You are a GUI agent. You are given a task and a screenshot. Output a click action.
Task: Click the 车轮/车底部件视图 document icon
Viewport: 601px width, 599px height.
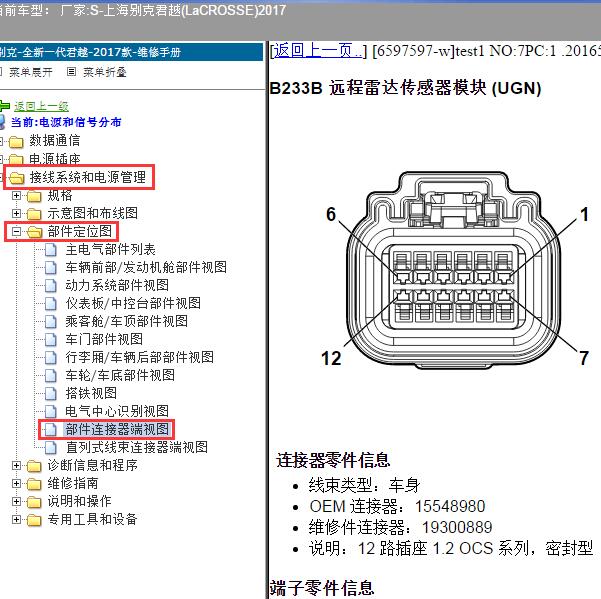point(51,376)
